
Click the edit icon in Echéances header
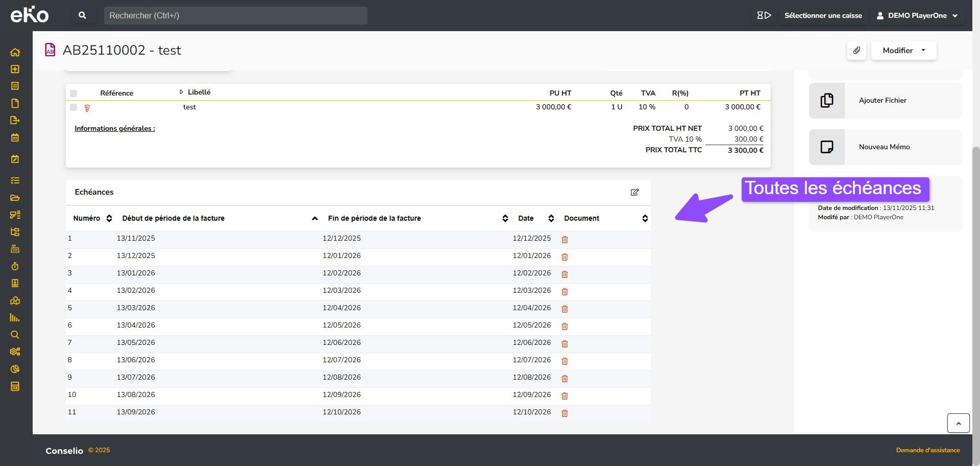634,192
